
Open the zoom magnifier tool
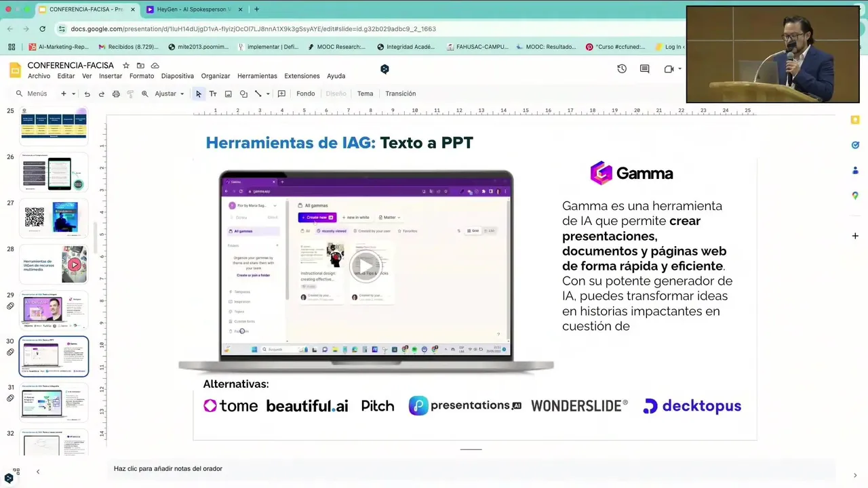click(x=144, y=94)
